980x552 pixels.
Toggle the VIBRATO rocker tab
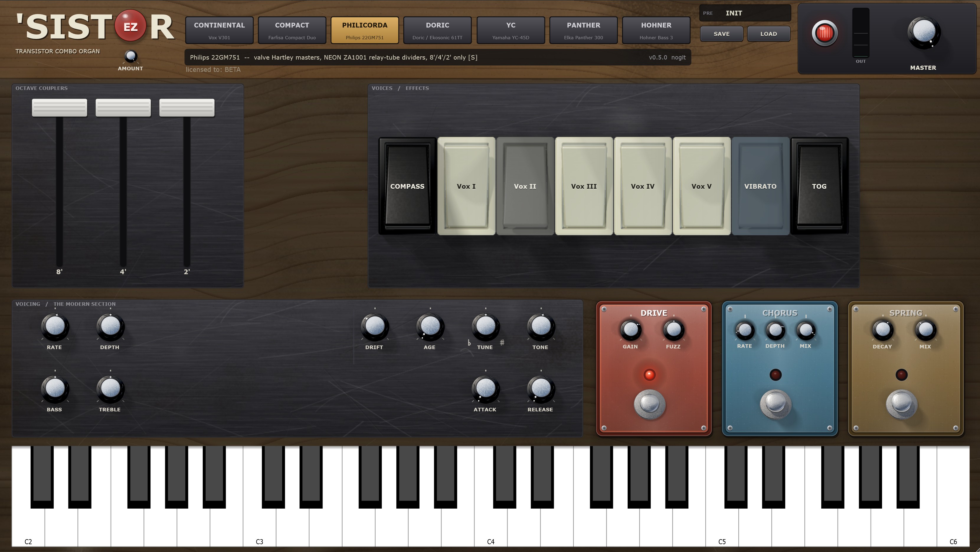(760, 186)
